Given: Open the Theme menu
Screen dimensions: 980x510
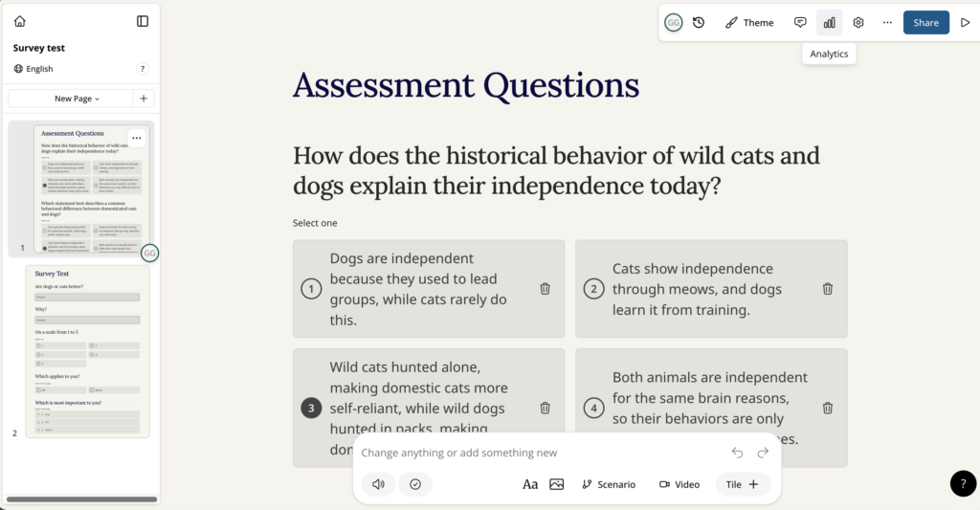Looking at the screenshot, I should point(748,23).
